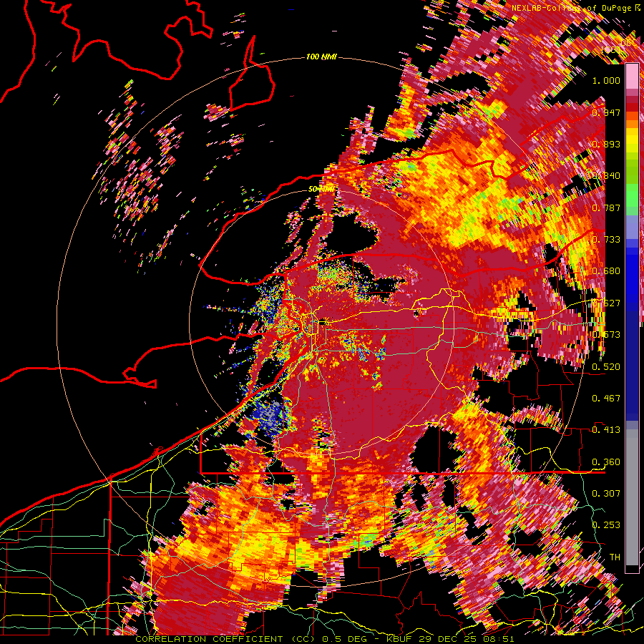Pick the bright green color scale segment

point(632,195)
